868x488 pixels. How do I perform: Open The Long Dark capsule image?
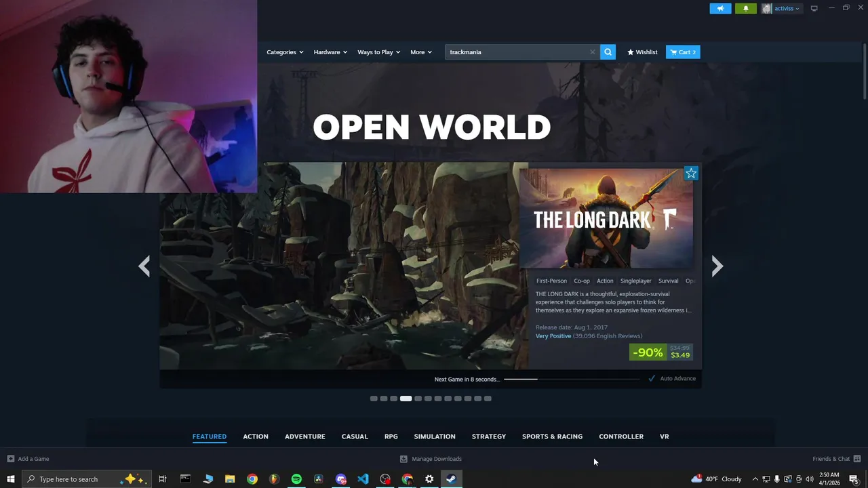pos(606,218)
